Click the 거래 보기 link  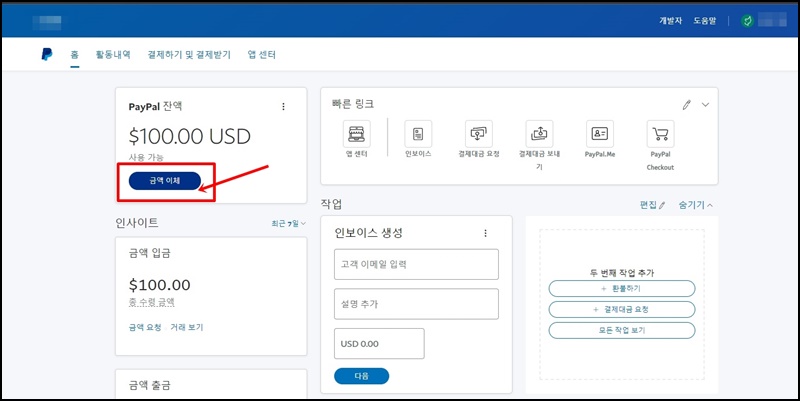tap(187, 327)
